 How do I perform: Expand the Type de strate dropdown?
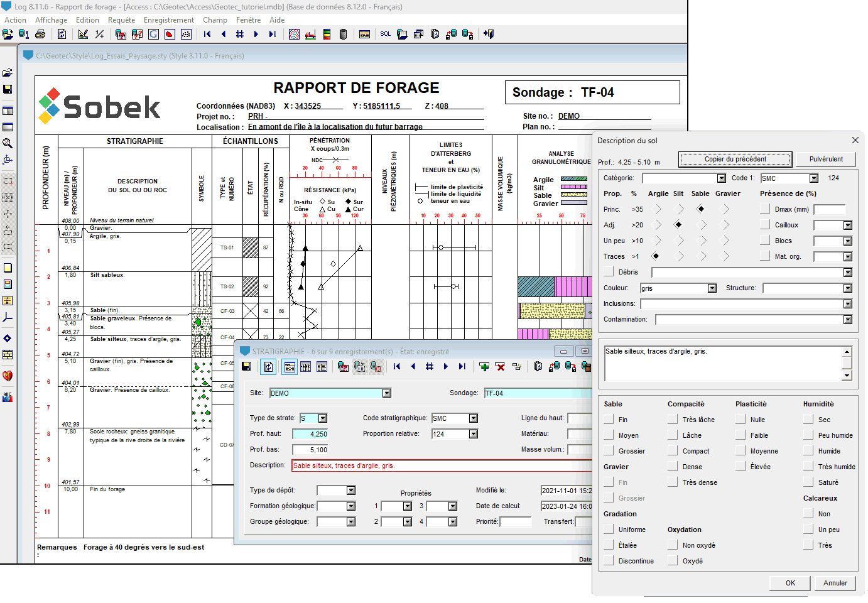323,418
